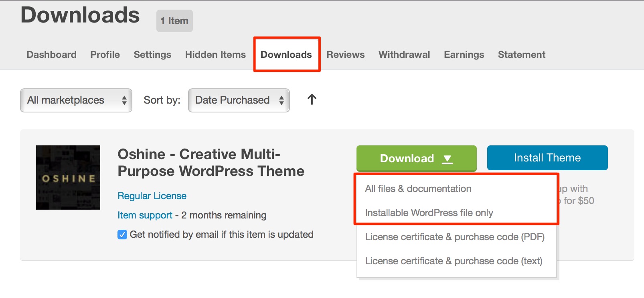Select All files & documentation option

(418, 189)
